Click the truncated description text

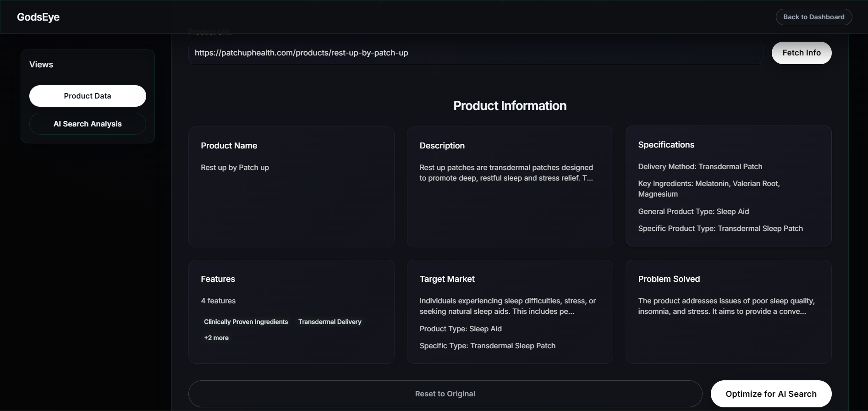coord(506,173)
